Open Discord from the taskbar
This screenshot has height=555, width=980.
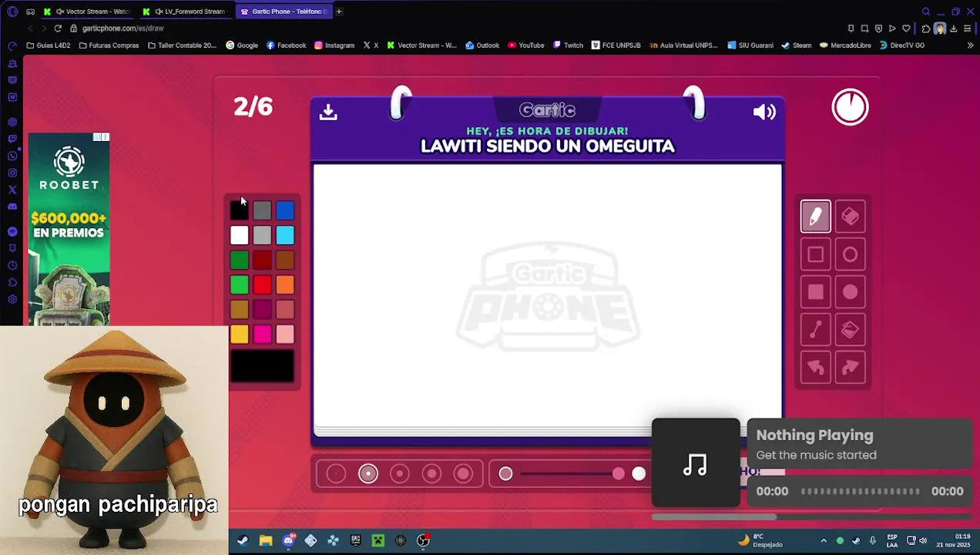point(288,540)
